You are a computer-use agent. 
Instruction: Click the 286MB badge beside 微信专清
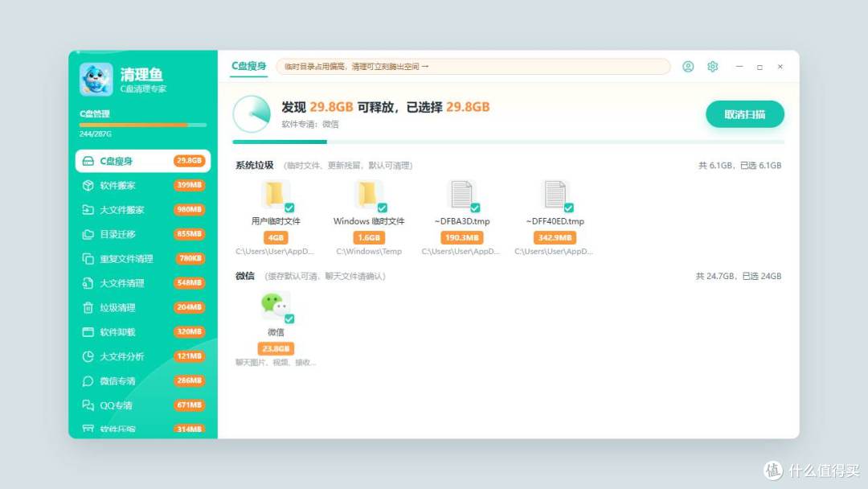pyautogui.click(x=190, y=380)
